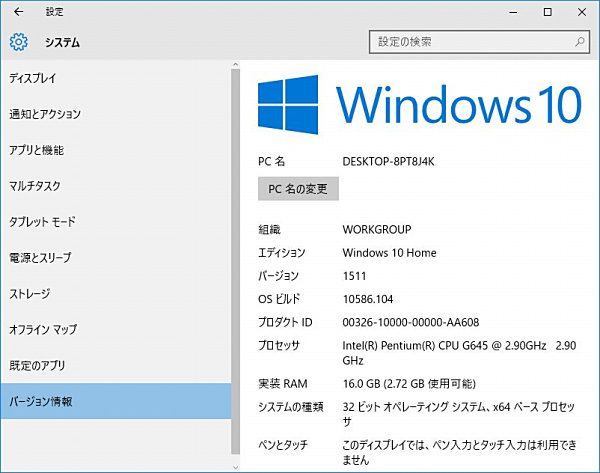The image size is (600, 473).
Task: Click the 32 ビット system type text
Action: pos(459,414)
